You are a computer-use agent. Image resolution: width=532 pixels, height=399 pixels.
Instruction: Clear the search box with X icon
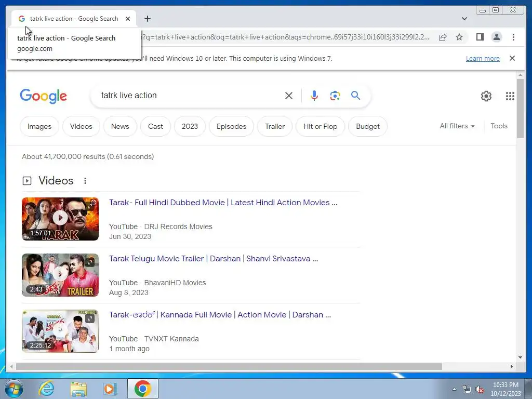click(x=289, y=96)
